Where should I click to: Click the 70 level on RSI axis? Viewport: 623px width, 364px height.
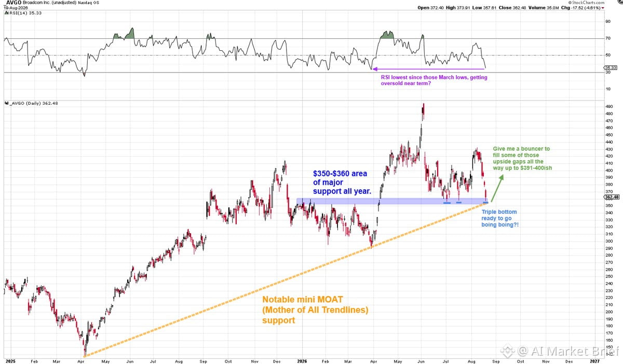[607, 38]
